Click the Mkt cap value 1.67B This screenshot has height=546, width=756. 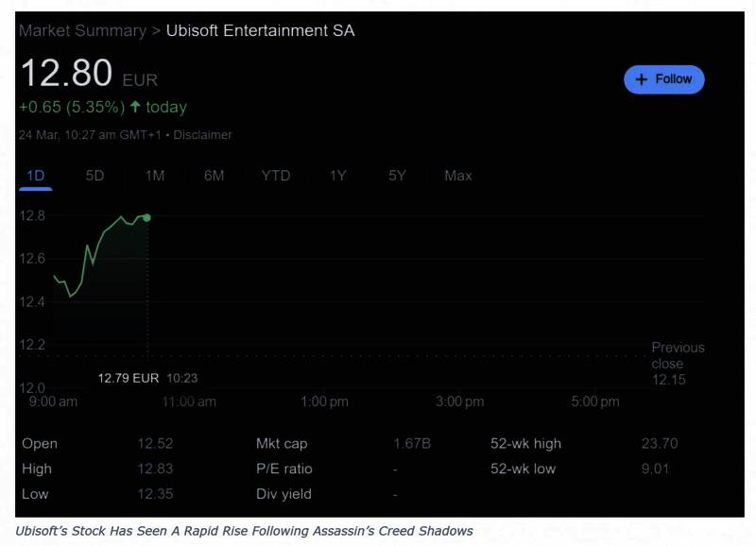411,444
